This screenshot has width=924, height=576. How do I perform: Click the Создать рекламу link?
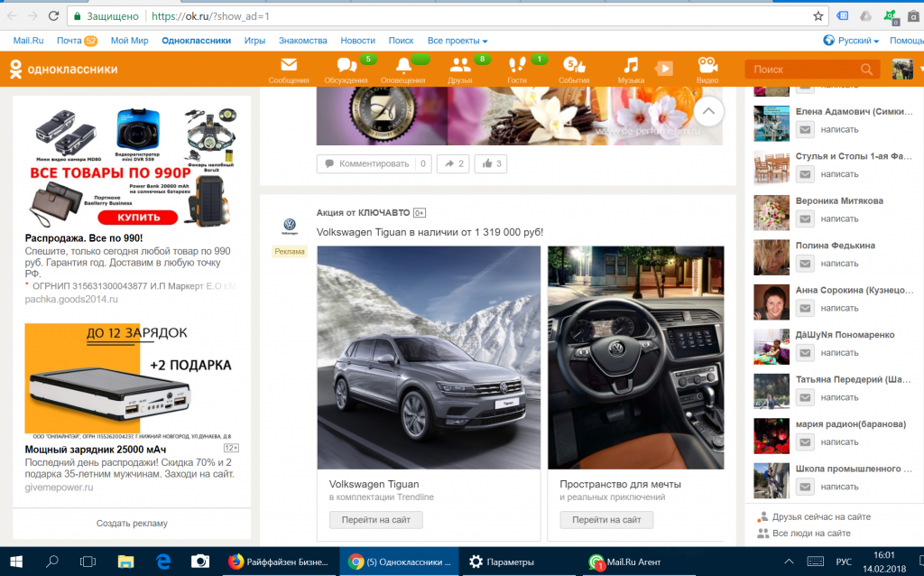pyautogui.click(x=132, y=523)
